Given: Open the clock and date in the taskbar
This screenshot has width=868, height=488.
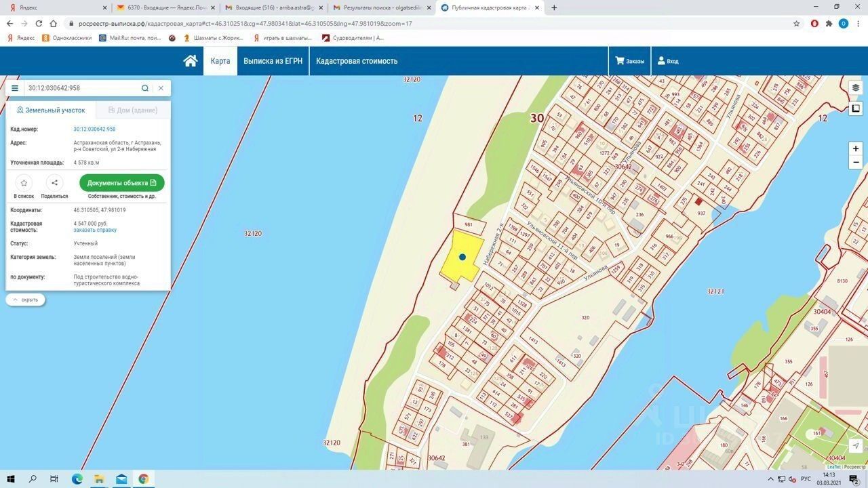Looking at the screenshot, I should 829,479.
